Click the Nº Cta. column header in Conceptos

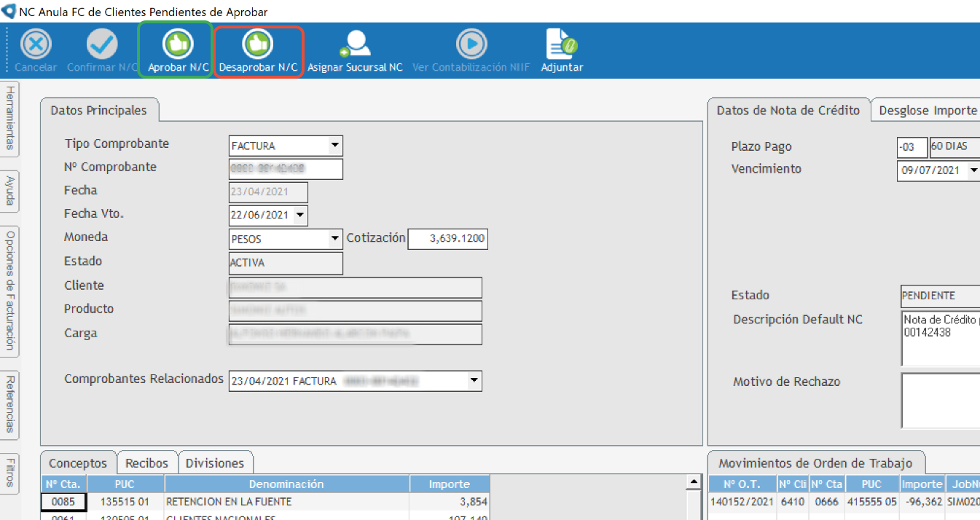click(x=64, y=484)
